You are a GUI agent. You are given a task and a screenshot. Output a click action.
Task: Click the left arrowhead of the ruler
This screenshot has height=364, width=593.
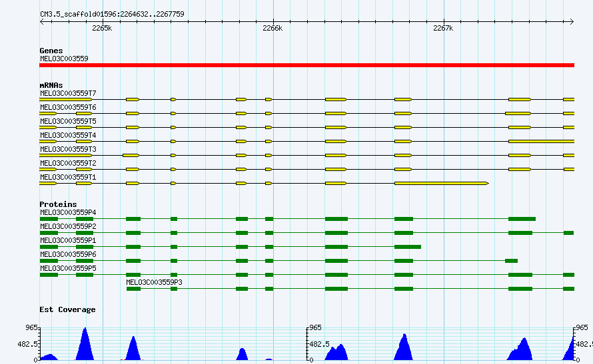tap(41, 21)
